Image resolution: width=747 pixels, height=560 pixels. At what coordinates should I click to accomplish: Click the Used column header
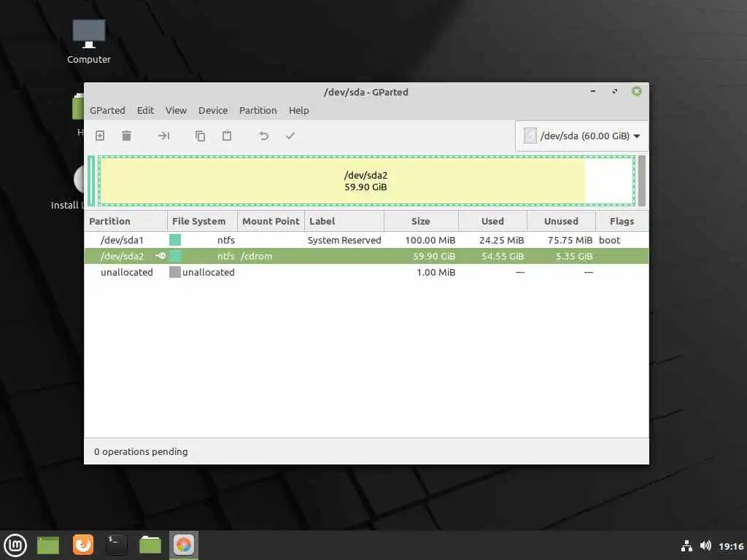(492, 221)
